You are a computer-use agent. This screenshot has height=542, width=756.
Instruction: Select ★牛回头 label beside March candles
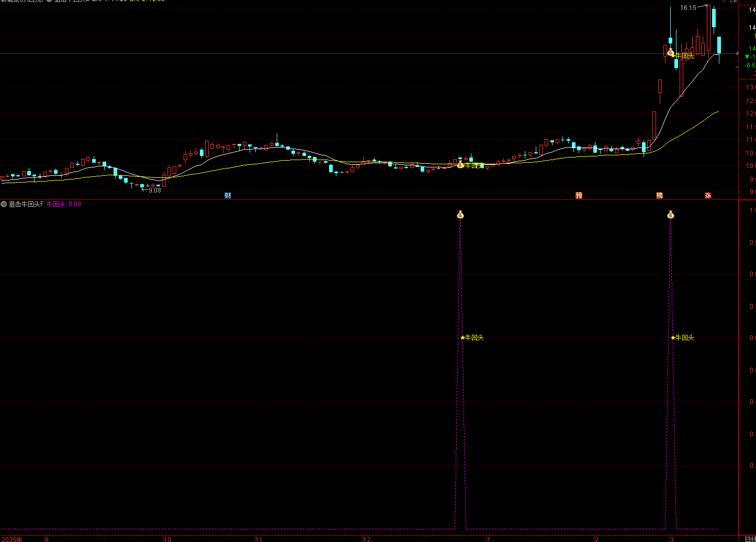tap(684, 55)
